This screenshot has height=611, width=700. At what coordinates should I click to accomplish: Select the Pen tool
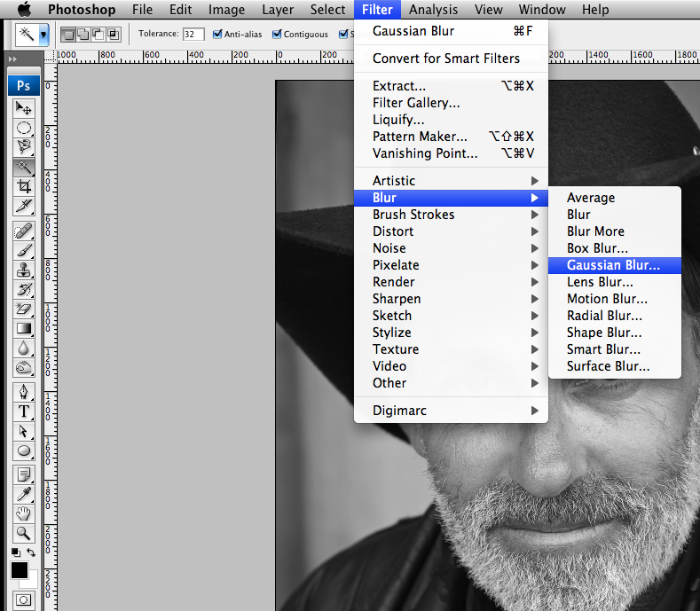[23, 392]
